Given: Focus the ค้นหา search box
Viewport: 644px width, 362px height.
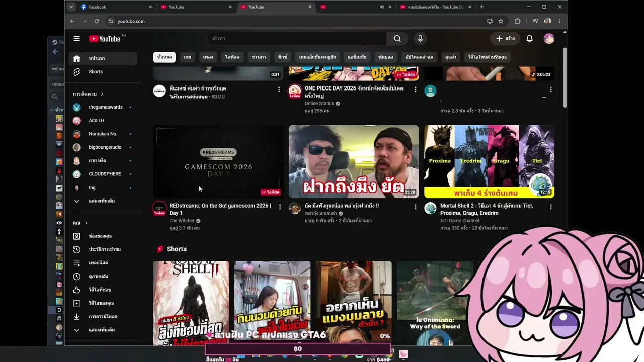Looking at the screenshot, I should (297, 39).
